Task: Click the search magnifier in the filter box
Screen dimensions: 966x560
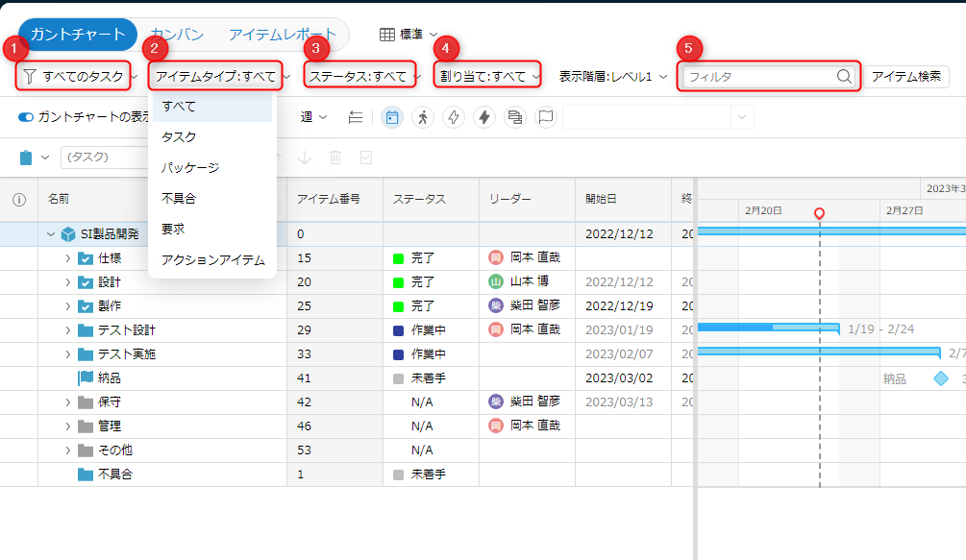Action: tap(844, 77)
